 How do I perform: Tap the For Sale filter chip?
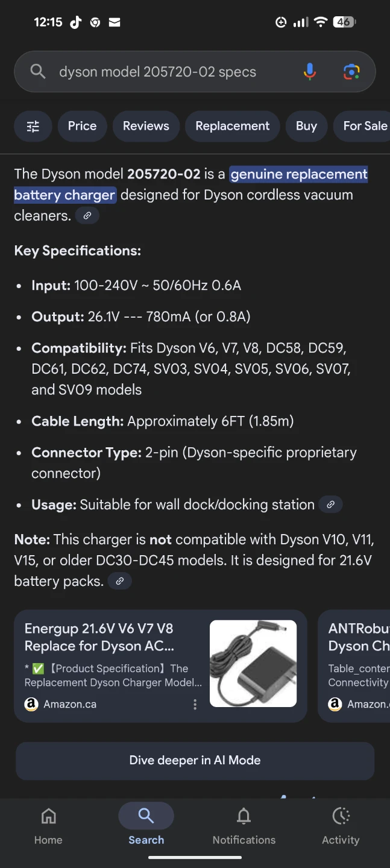[365, 126]
